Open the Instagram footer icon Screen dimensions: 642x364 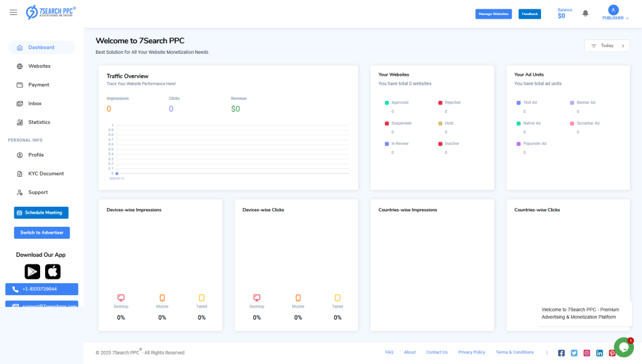(x=587, y=353)
